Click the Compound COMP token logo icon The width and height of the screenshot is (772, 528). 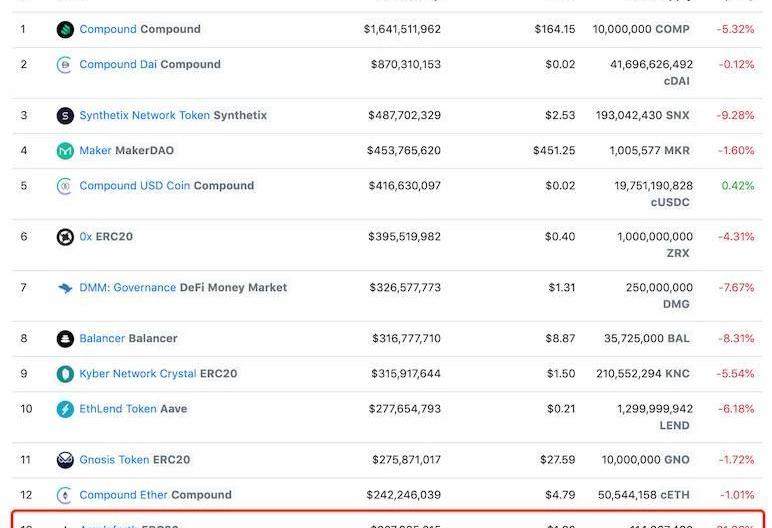tap(65, 30)
